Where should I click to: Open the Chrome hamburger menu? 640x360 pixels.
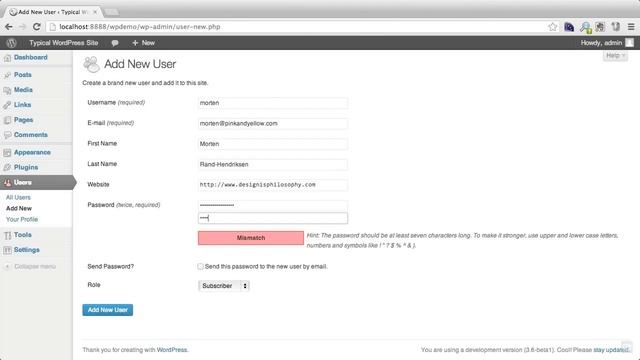tap(631, 27)
